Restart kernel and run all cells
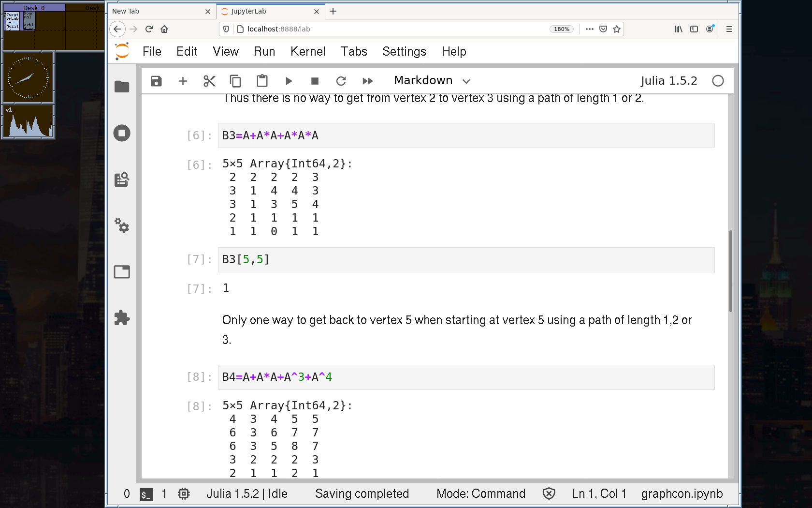The image size is (812, 508). (x=368, y=81)
